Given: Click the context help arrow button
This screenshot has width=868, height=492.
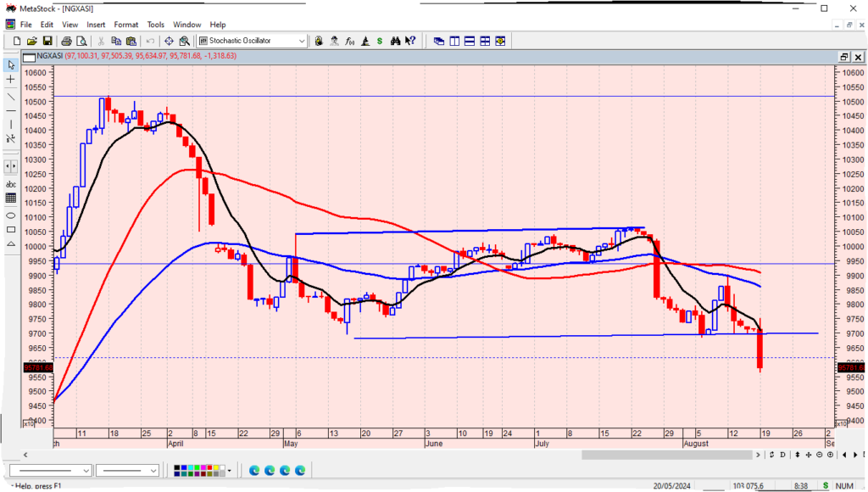Looking at the screenshot, I should click(x=411, y=41).
